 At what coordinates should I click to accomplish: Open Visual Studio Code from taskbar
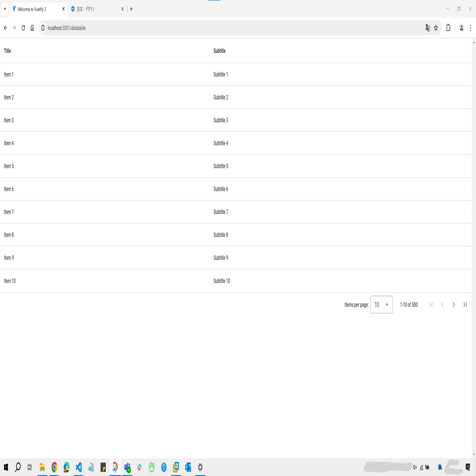pyautogui.click(x=79, y=467)
